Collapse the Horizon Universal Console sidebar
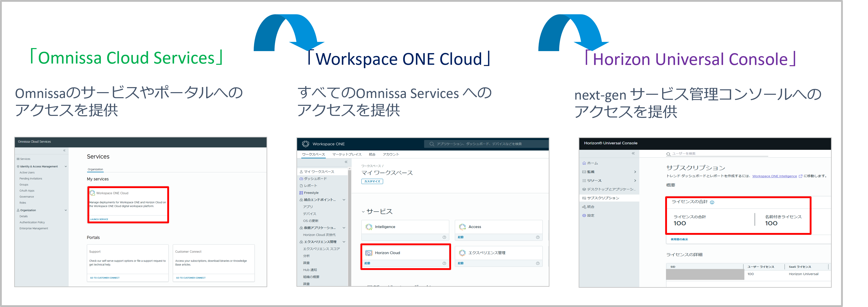 click(x=633, y=153)
